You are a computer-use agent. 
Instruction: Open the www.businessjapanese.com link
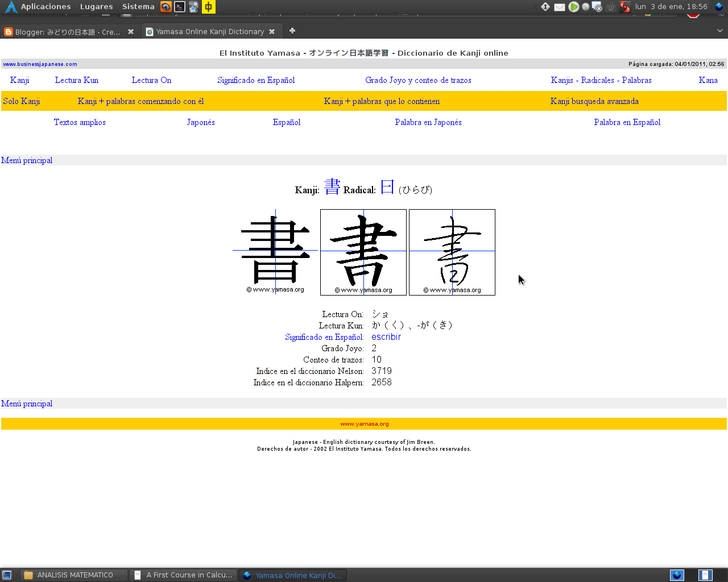[x=40, y=64]
